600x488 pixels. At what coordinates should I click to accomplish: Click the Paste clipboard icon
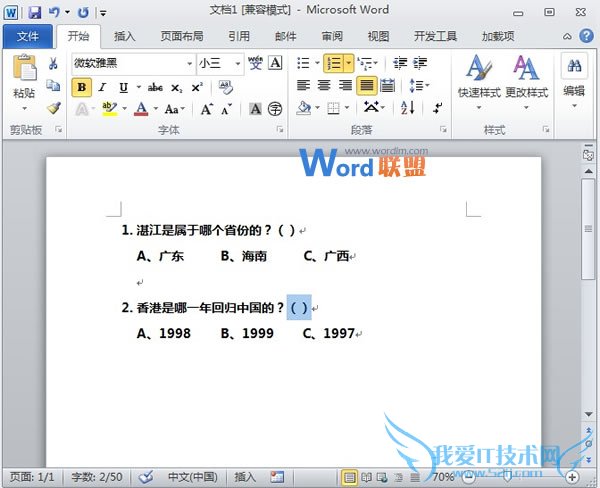point(24,68)
